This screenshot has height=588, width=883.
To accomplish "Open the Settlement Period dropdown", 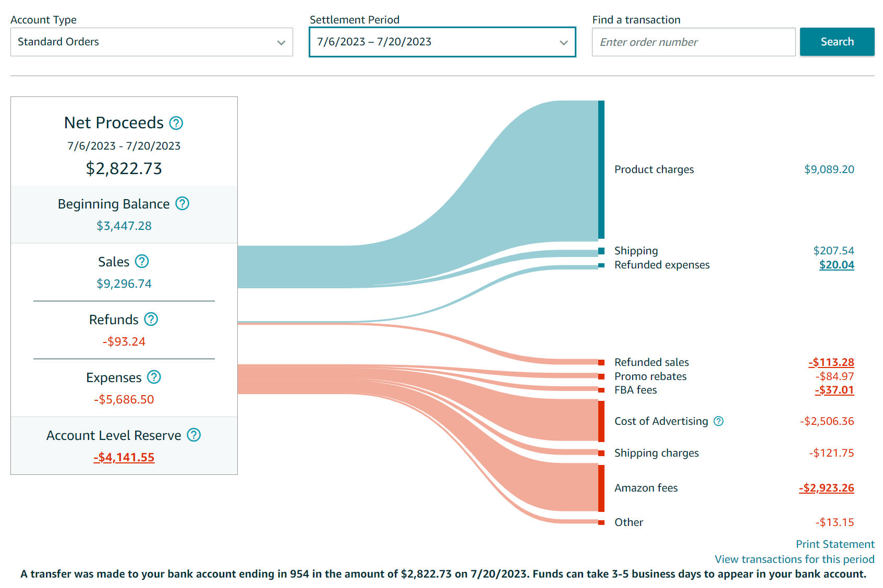I will tap(442, 42).
